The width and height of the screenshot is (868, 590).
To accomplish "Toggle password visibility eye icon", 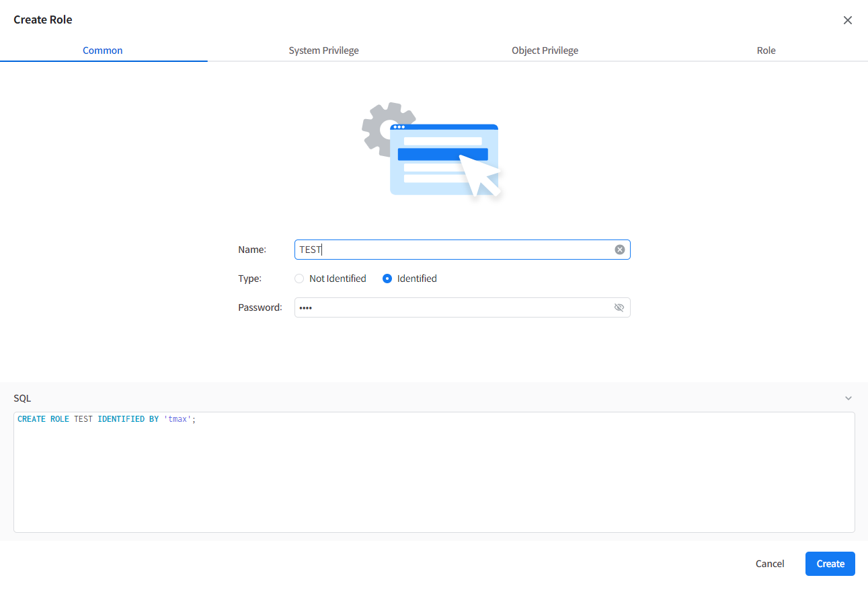I will [x=619, y=307].
